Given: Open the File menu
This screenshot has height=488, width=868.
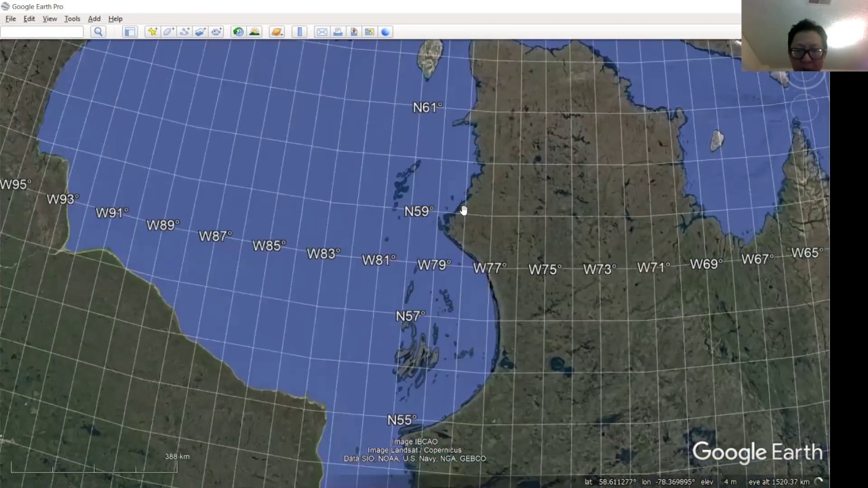Looking at the screenshot, I should click(11, 19).
